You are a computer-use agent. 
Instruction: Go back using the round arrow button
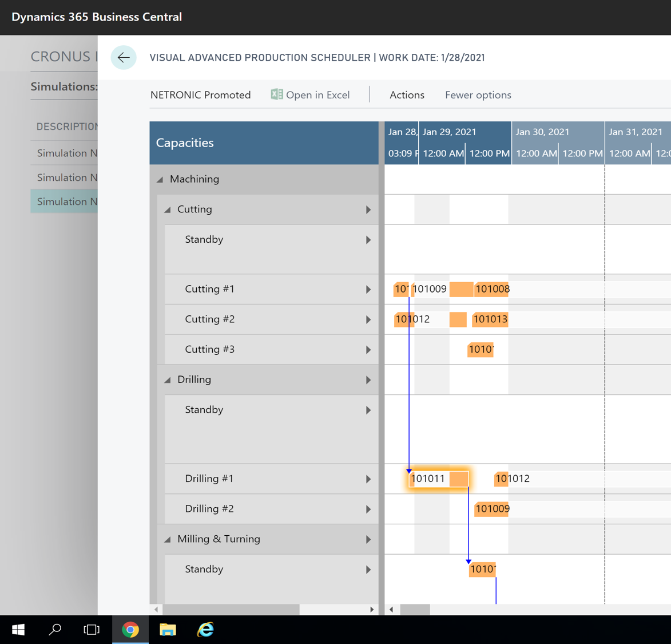[x=123, y=57]
